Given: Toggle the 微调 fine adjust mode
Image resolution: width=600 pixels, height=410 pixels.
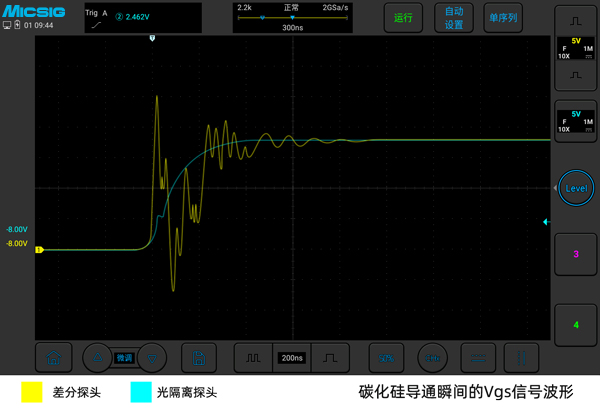Looking at the screenshot, I should [124, 357].
